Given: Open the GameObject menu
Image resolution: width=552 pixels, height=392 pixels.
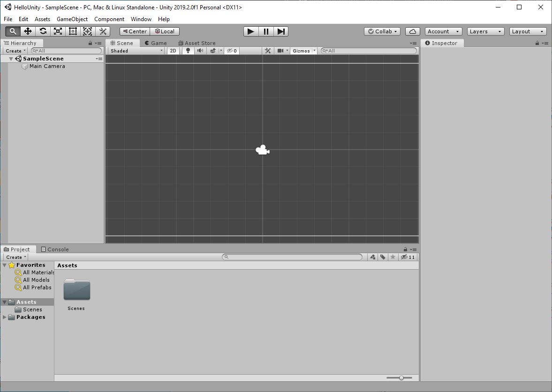Looking at the screenshot, I should pyautogui.click(x=72, y=19).
